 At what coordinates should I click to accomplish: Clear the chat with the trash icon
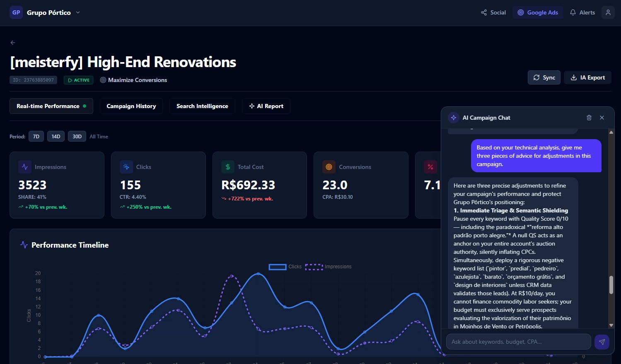click(589, 118)
